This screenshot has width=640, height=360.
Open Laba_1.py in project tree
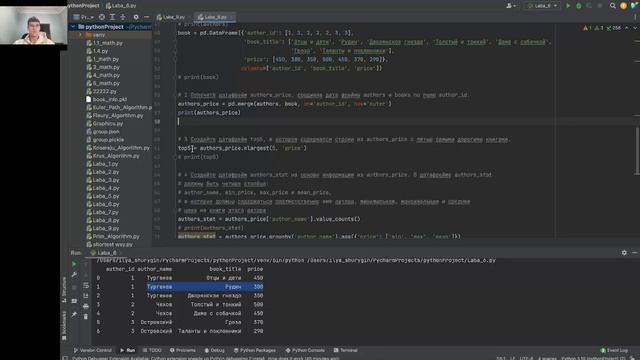(102, 164)
